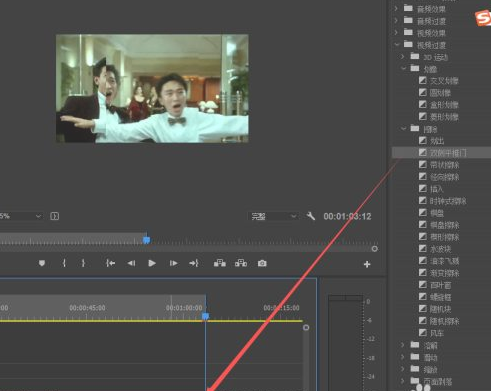Screen dimensions: 491x391
Task: Select the 带状擦除 transition
Action: click(444, 165)
